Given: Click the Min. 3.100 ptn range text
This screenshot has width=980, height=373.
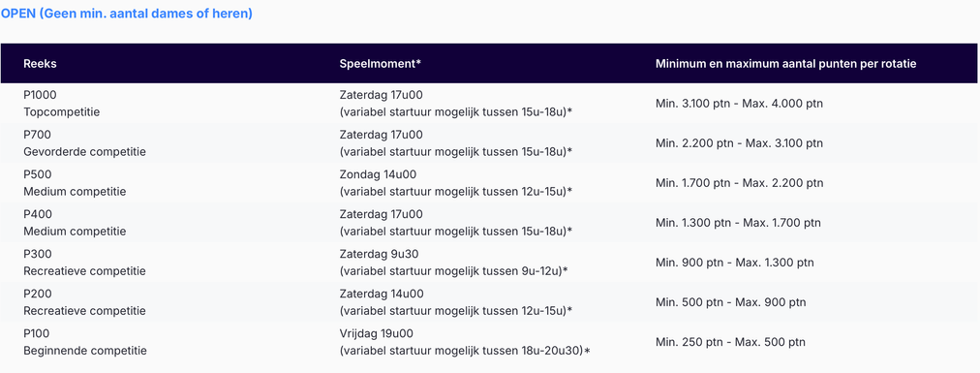Looking at the screenshot, I should 740,104.
